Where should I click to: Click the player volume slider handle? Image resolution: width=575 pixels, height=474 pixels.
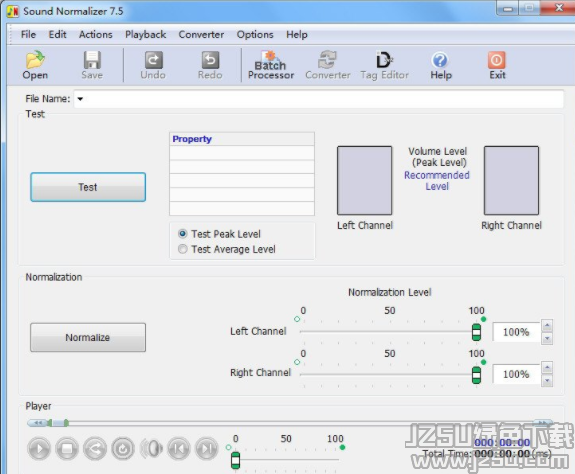click(235, 460)
